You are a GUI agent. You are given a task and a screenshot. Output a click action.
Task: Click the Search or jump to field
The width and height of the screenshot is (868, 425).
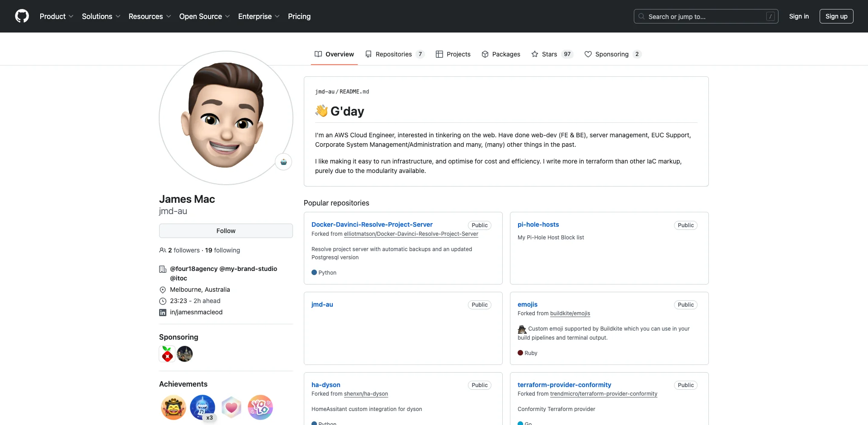tap(706, 16)
